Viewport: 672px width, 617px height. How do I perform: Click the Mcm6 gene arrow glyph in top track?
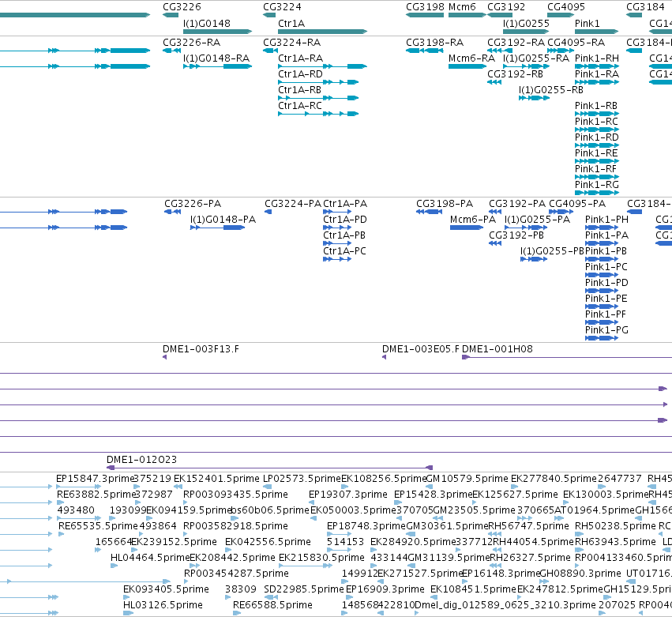click(x=467, y=15)
